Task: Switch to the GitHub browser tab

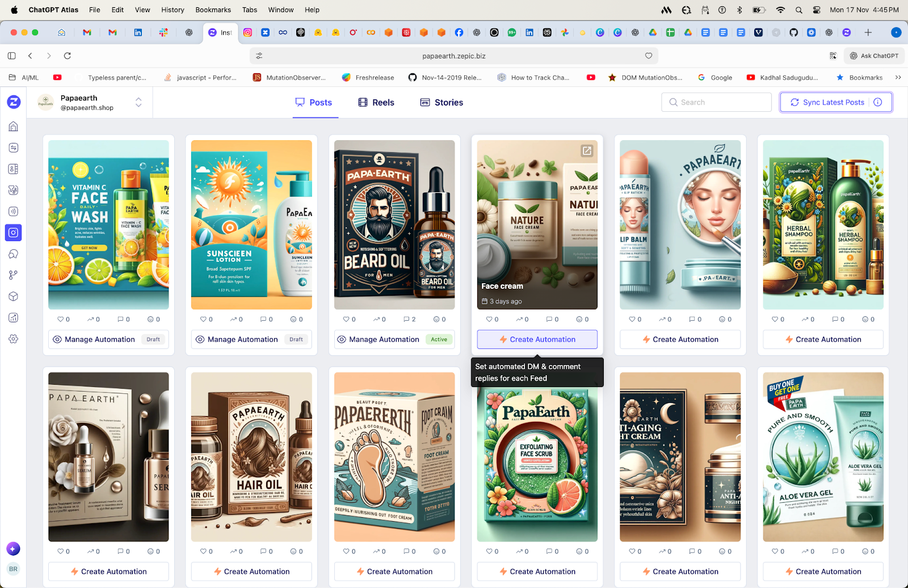Action: (x=794, y=32)
